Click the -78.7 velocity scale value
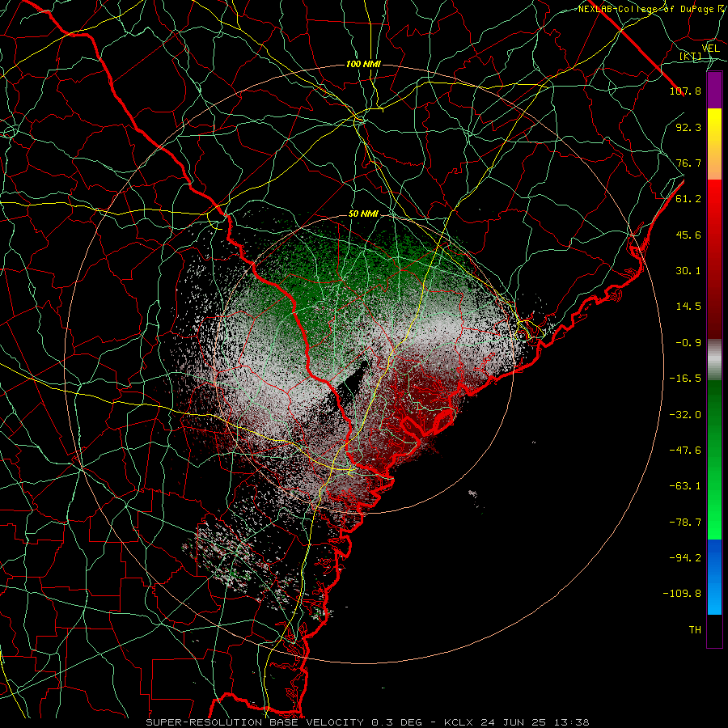 pos(685,523)
